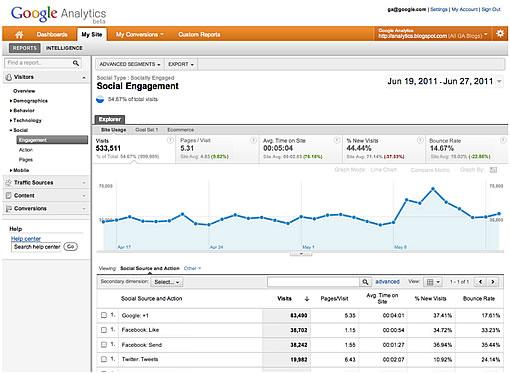Switch to the Ecommerce tab

pyautogui.click(x=180, y=130)
